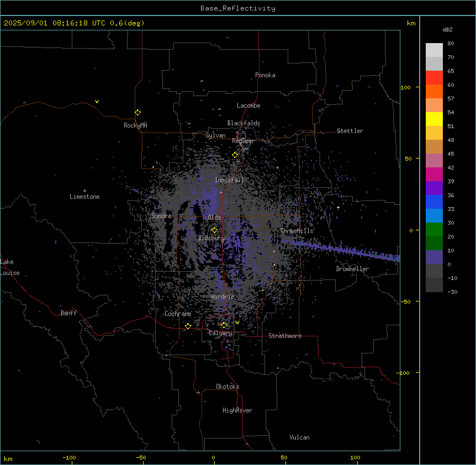The height and width of the screenshot is (465, 476).
Task: Click the yellow V marker northwest of RockyMH
Action: coord(97,102)
